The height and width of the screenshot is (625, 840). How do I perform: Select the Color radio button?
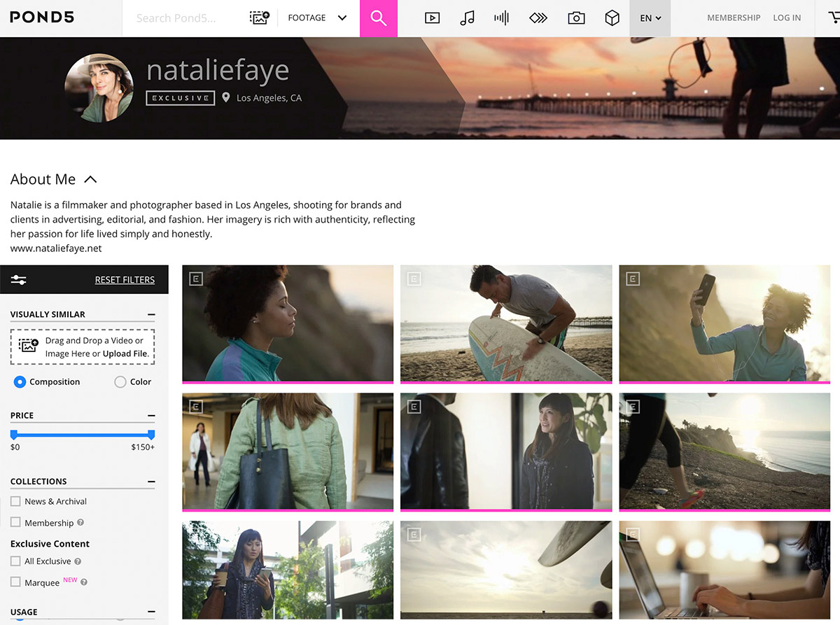120,382
